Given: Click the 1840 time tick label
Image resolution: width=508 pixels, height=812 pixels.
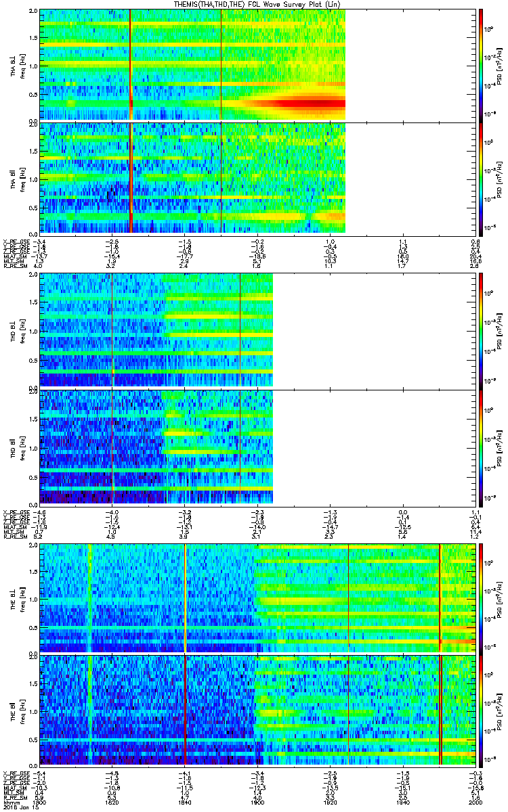Looking at the screenshot, I should point(184,801).
